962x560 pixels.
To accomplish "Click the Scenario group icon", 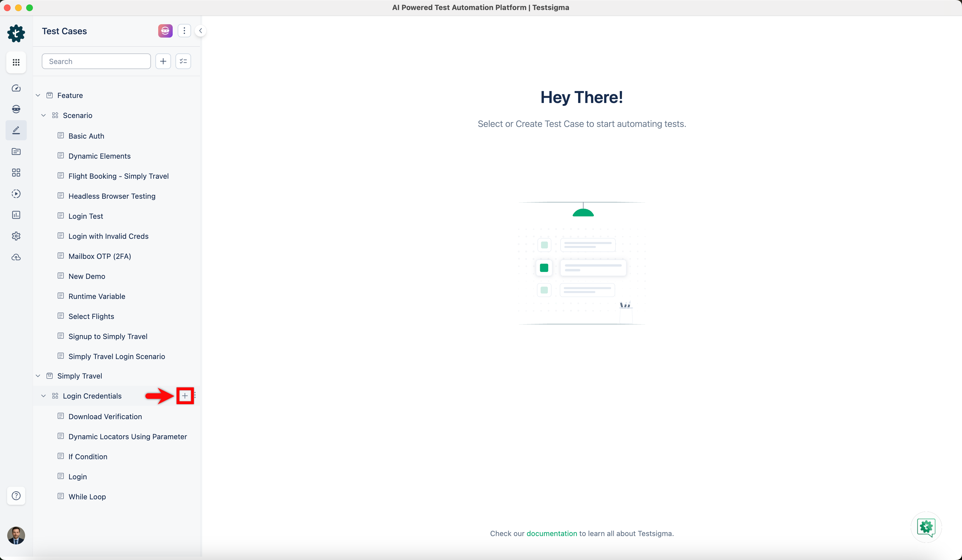I will pos(55,115).
